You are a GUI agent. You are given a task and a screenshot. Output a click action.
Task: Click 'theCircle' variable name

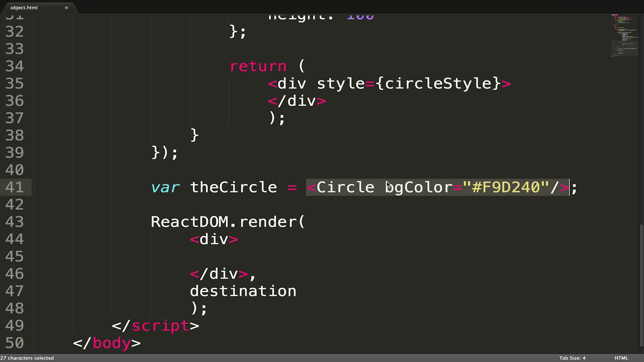tap(233, 187)
